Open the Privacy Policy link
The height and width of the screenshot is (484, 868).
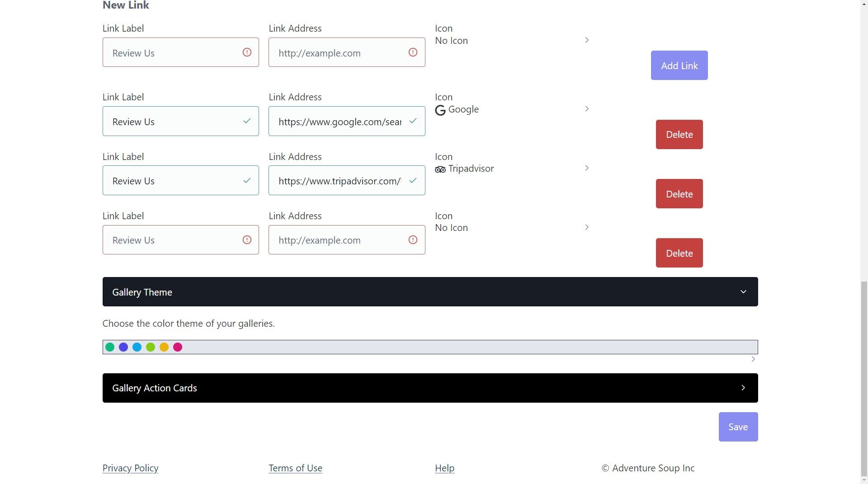[x=130, y=468]
